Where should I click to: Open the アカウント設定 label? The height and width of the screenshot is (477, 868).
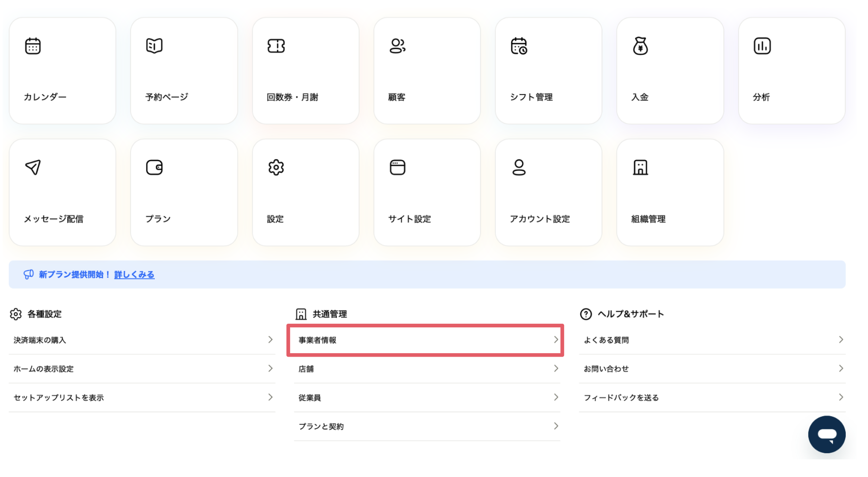[x=540, y=219]
